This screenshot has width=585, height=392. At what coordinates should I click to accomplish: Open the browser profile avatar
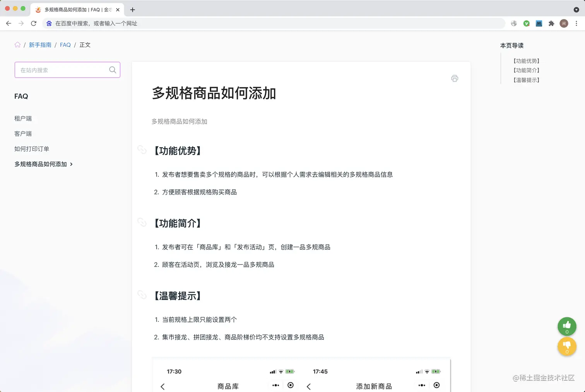[x=564, y=24]
